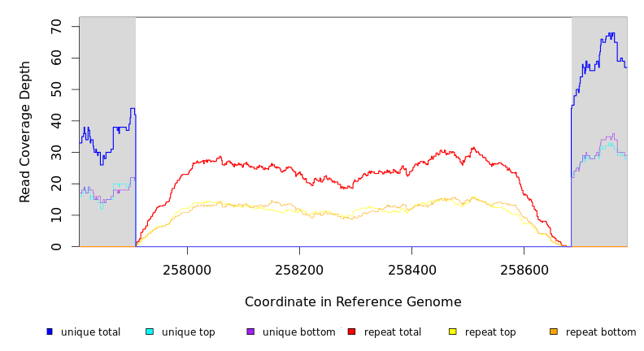Image resolution: width=644 pixels, height=351 pixels.
Task: Click the yellow repeat top legend swatch
Action: 453,331
